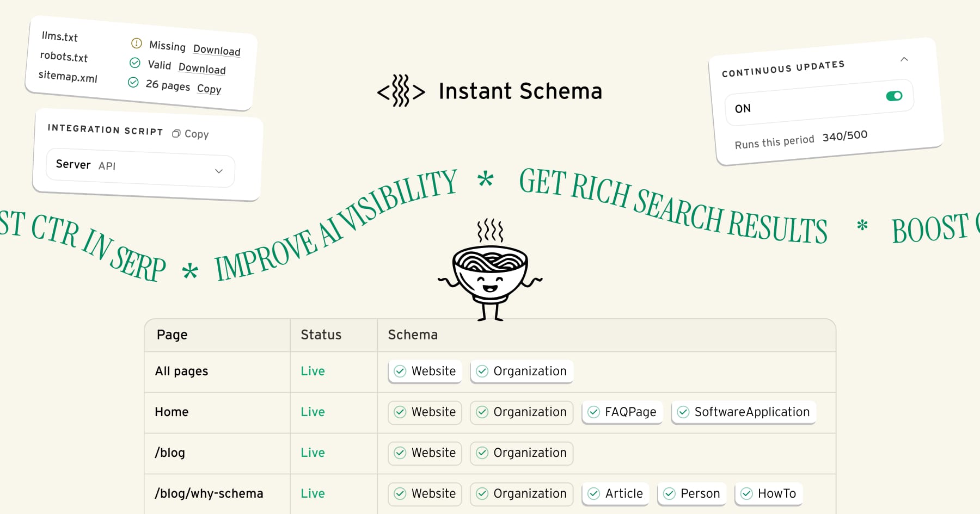Viewport: 980px width, 514px height.
Task: Select the FAQPage schema chip
Action: tap(622, 412)
